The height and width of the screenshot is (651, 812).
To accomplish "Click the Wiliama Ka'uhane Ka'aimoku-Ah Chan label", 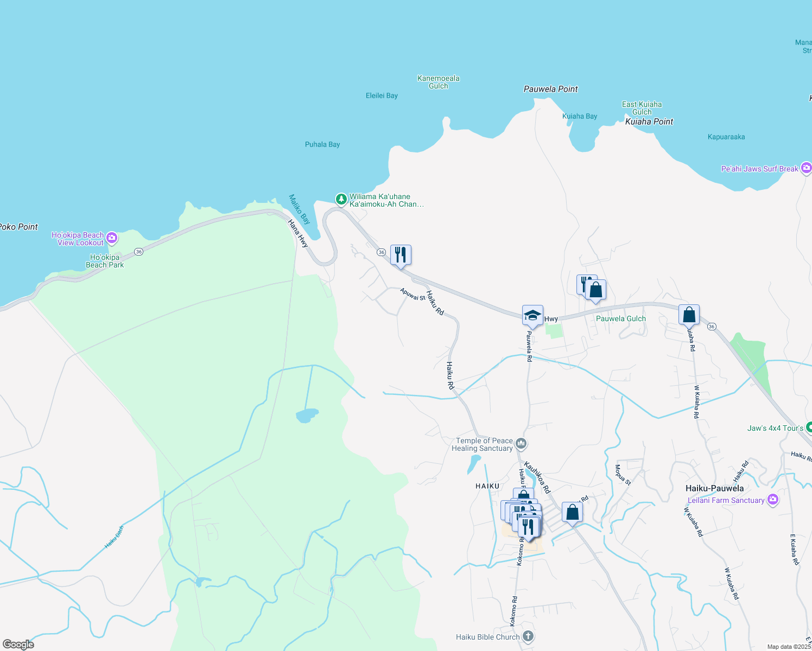I will click(x=386, y=200).
